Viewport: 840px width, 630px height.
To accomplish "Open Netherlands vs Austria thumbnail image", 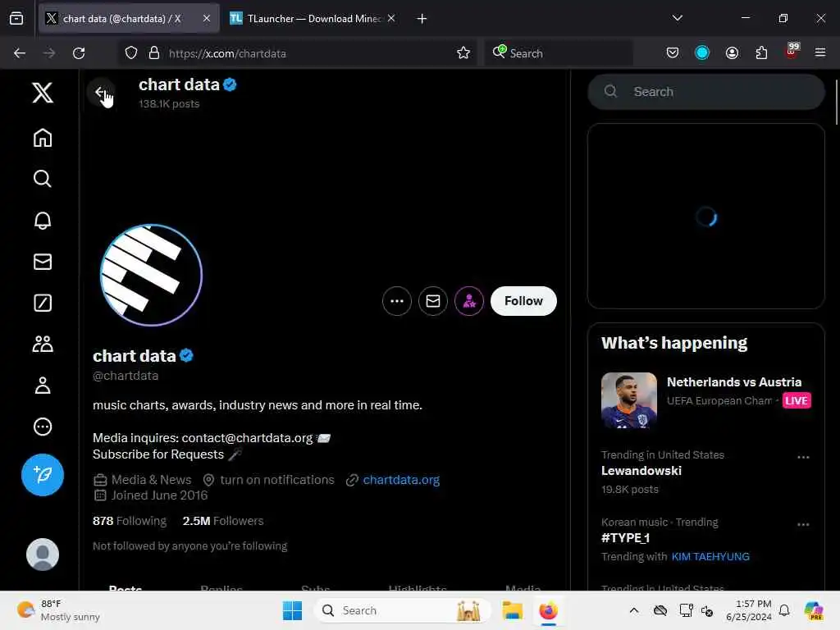I will click(629, 400).
